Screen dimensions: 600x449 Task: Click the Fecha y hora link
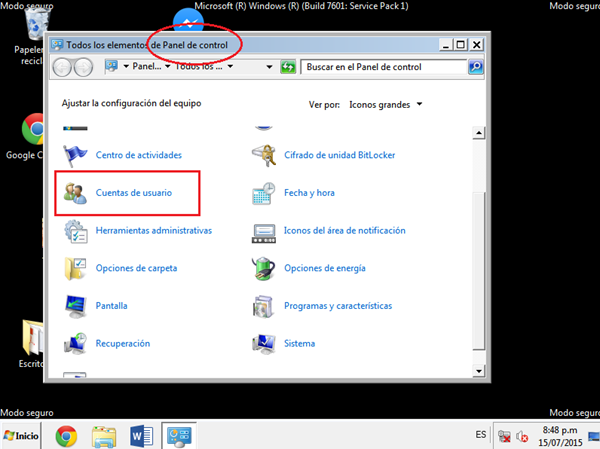coord(309,193)
